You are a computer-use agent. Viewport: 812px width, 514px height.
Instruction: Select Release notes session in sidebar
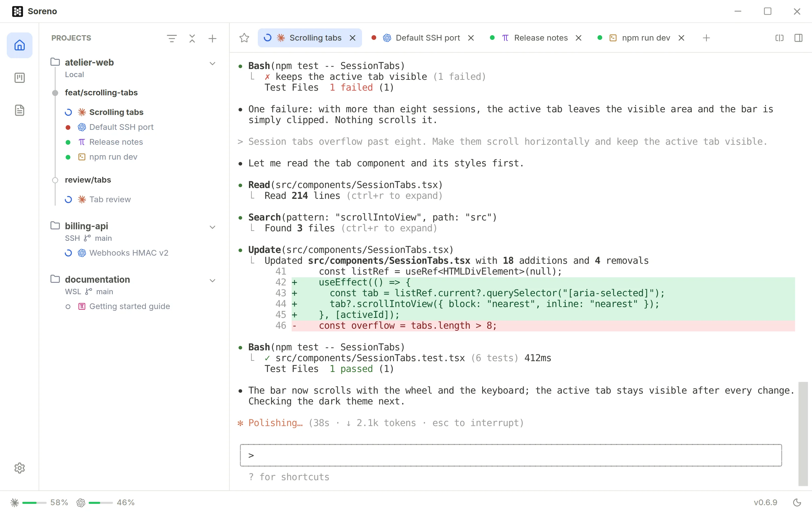tap(116, 142)
